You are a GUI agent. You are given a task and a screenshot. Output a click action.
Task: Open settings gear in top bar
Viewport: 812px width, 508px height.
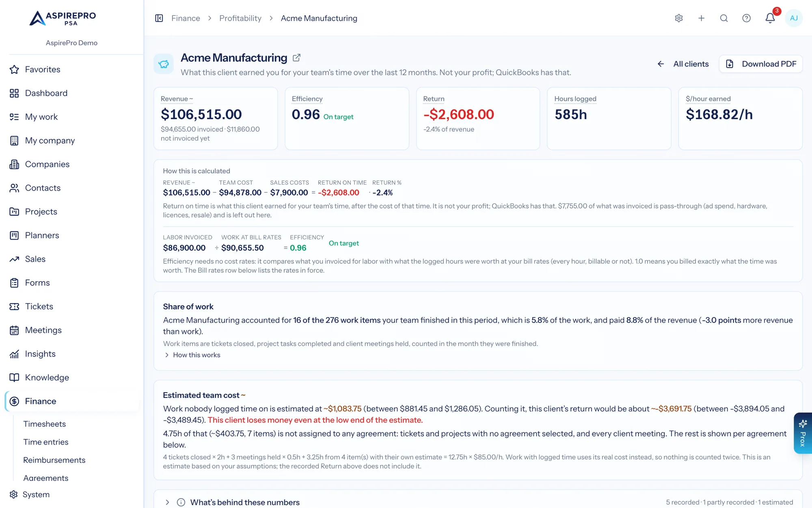pos(679,18)
